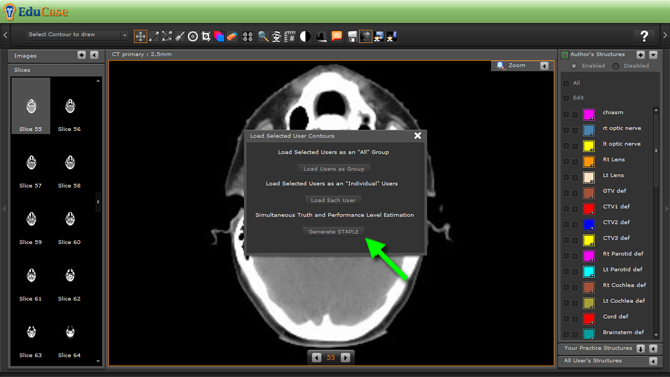Toggle first checkbox for Cord def
Screen dimensions: 670x377
[x=566, y=318]
